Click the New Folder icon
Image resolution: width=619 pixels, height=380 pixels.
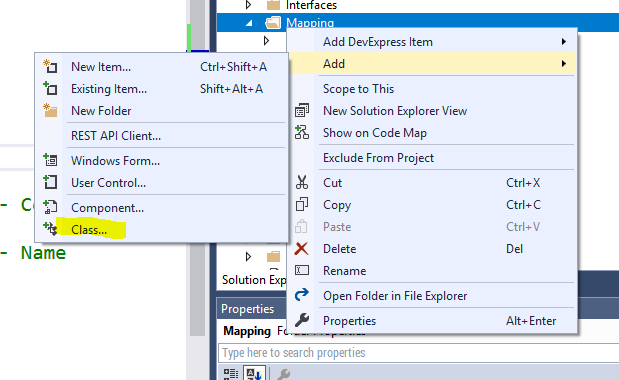pos(50,110)
